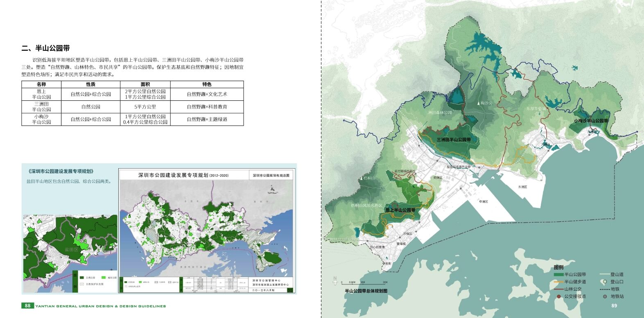Click the "沙保区" map label

pos(407,233)
